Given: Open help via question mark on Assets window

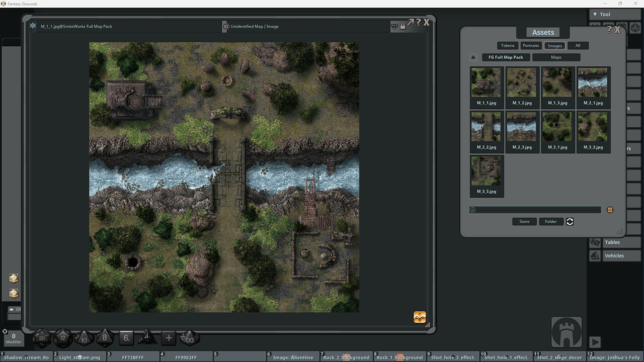Looking at the screenshot, I should 609,30.
